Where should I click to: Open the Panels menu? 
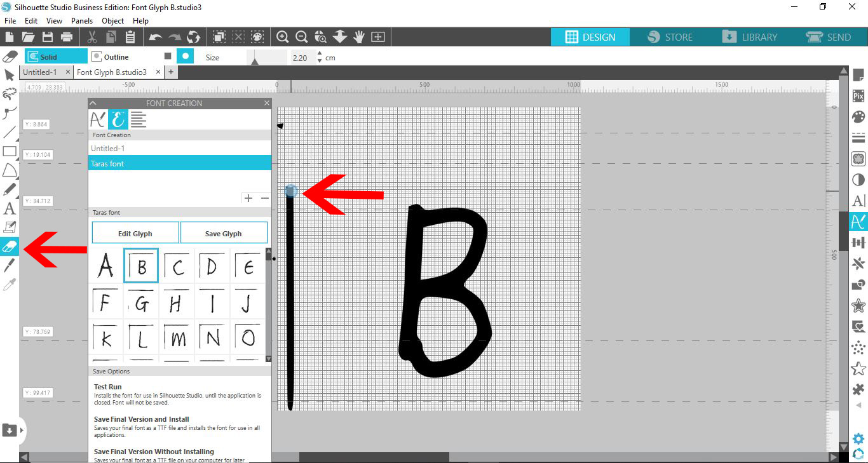pos(82,20)
